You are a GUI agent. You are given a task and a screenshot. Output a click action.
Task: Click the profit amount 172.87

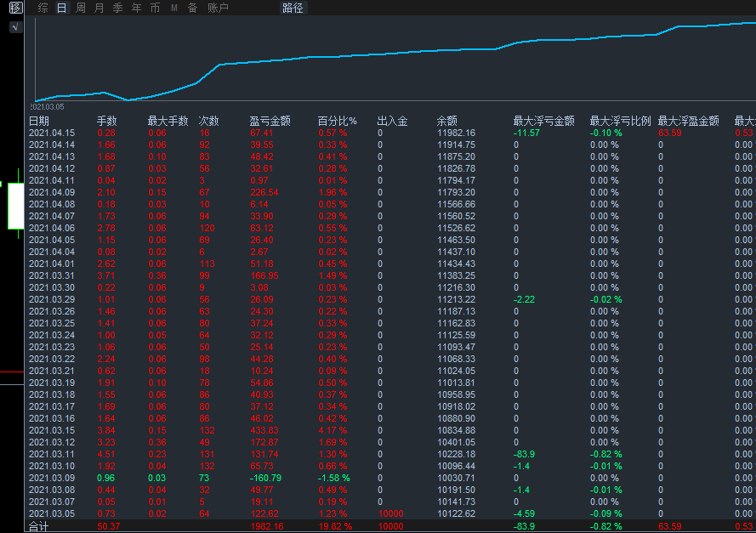(264, 442)
